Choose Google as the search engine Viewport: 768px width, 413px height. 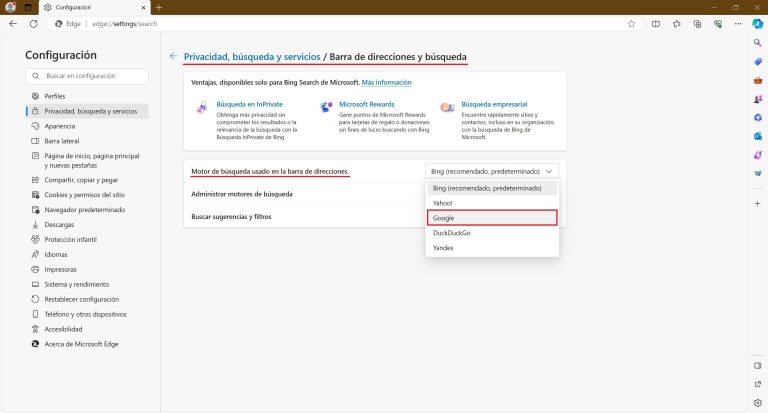pos(492,218)
